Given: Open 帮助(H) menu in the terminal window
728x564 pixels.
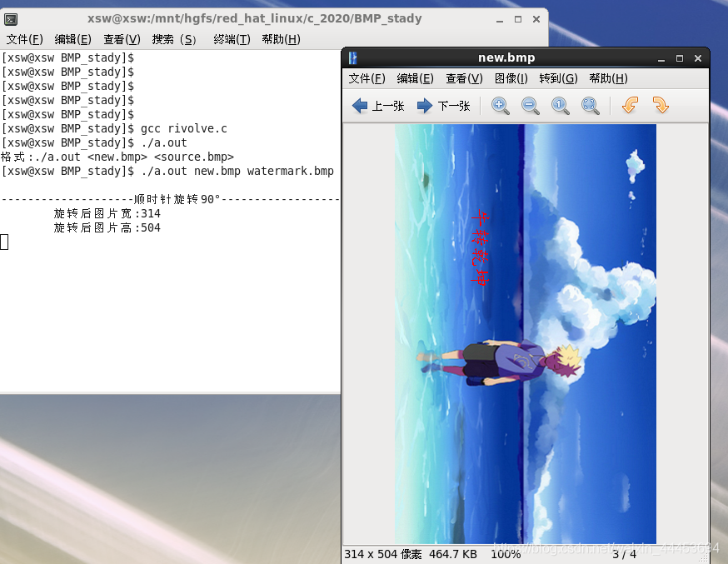Looking at the screenshot, I should 281,39.
